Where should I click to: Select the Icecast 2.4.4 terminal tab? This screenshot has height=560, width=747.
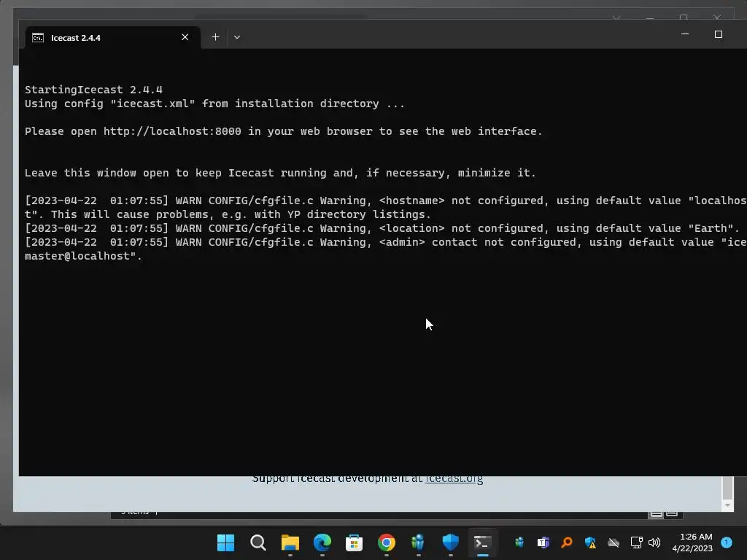point(113,38)
